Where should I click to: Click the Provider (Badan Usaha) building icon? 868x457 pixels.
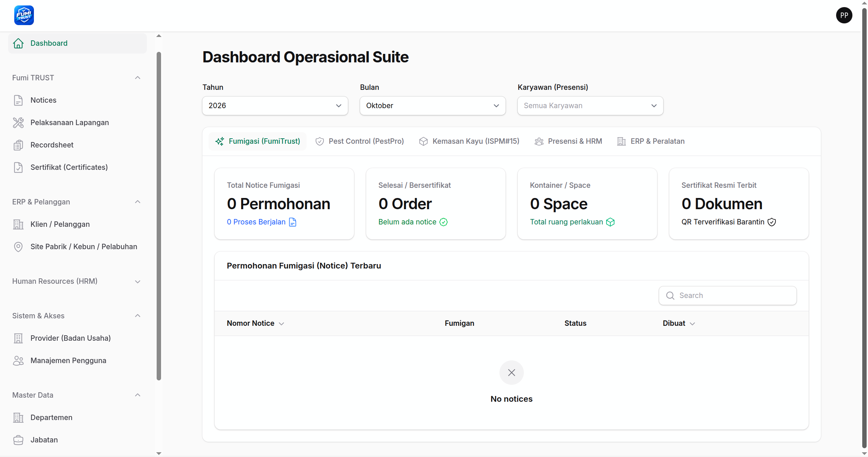18,338
